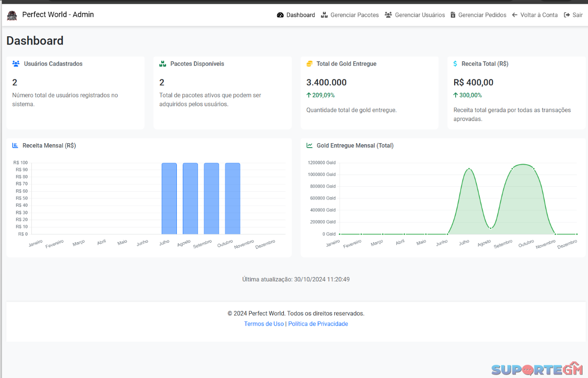Click the Receita Mensal (R$) chart title
The image size is (588, 378).
pos(49,146)
